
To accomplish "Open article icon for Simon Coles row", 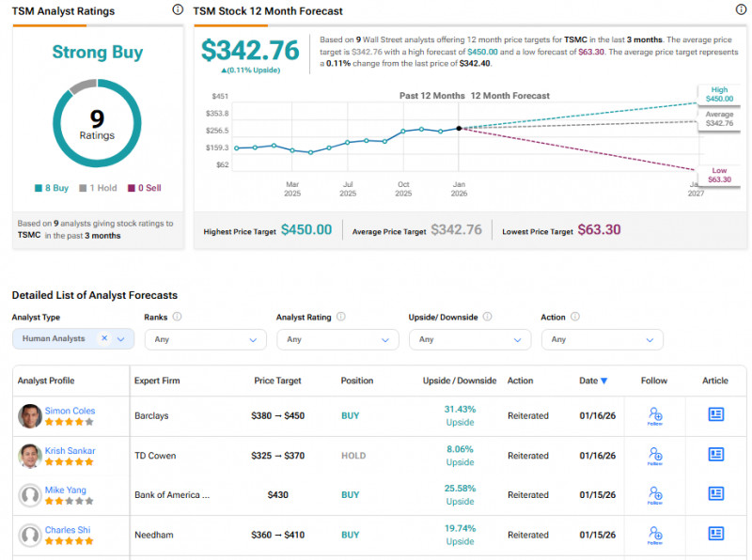I will coord(715,414).
